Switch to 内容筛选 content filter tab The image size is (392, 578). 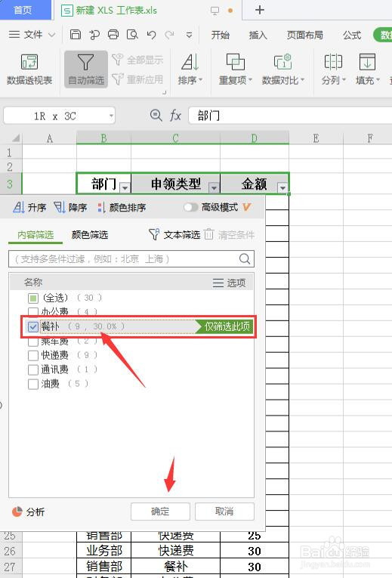pos(35,235)
